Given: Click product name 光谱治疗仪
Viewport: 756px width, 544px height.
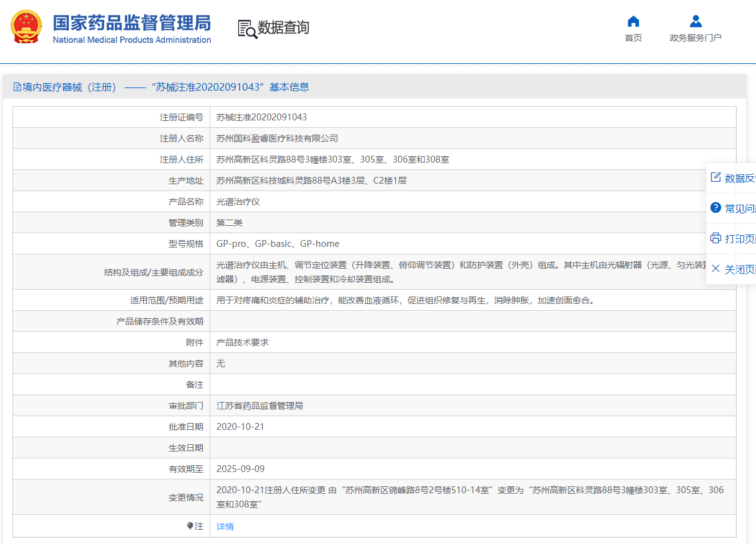Looking at the screenshot, I should coord(238,202).
